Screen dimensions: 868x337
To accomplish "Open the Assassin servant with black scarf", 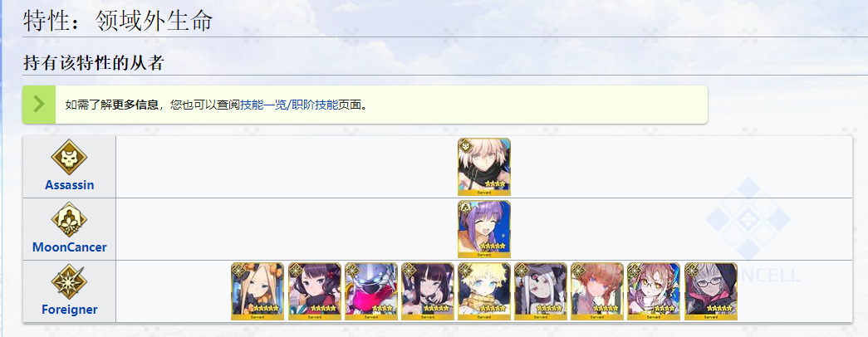I will tap(483, 167).
